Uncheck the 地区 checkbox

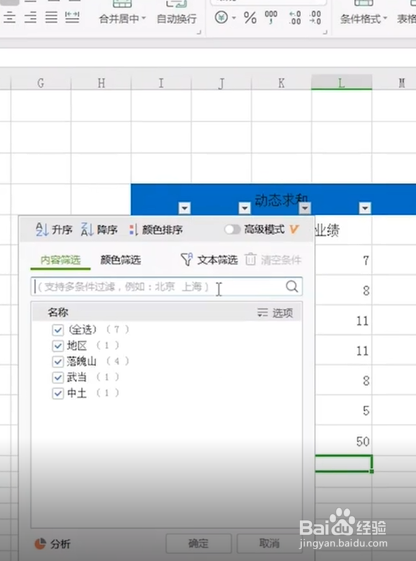[58, 346]
